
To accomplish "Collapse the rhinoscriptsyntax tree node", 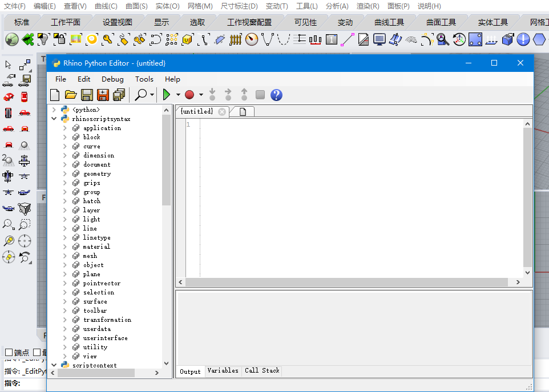I will click(54, 119).
